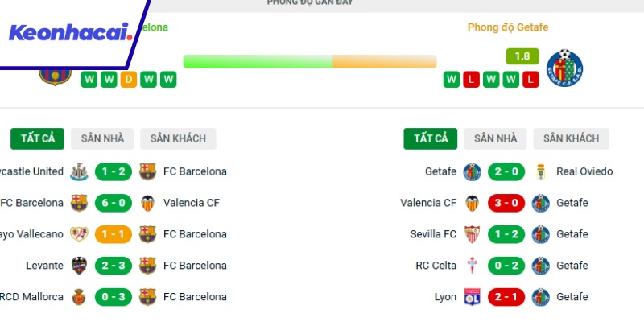Click the Keonhacai site logo

click(x=70, y=33)
